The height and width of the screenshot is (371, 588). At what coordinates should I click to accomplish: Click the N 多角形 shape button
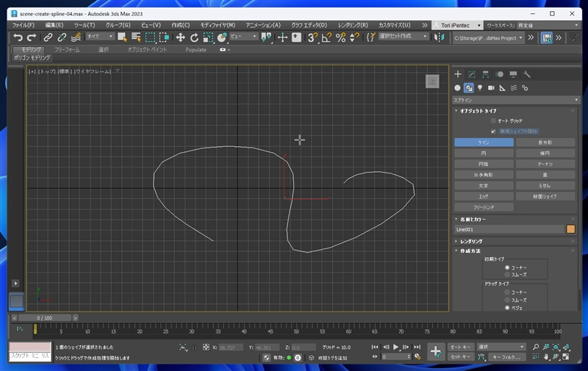pyautogui.click(x=484, y=175)
